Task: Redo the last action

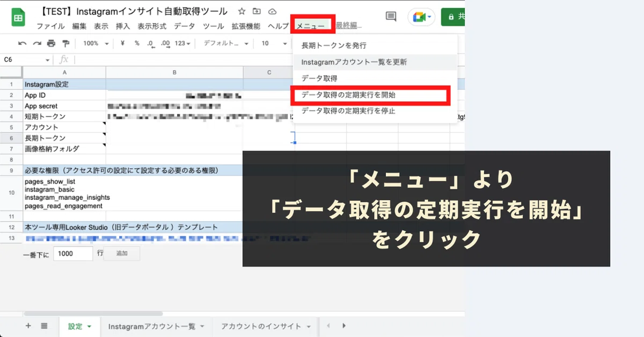Action: pyautogui.click(x=36, y=43)
